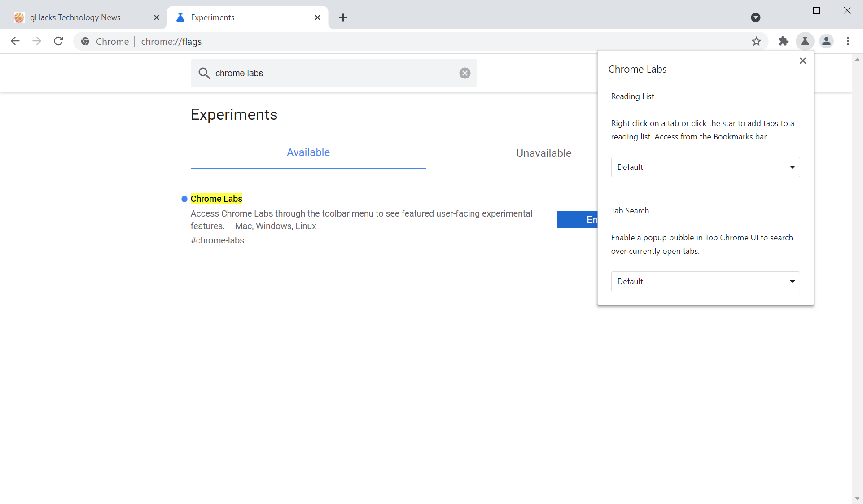863x504 pixels.
Task: Click the forward navigation arrow
Action: 37,41
